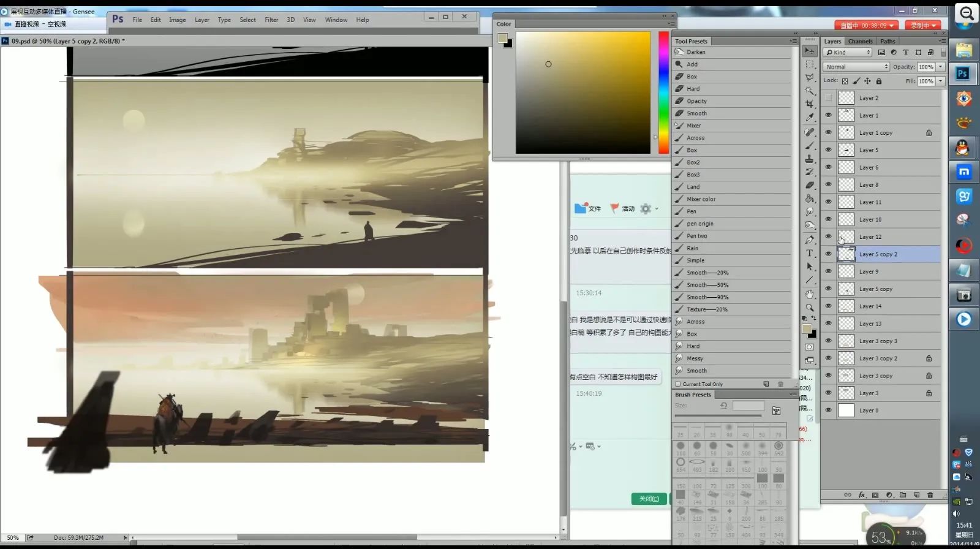Click the foreground color swatch in toolbar
Screen dimensions: 980x549
coord(807,329)
